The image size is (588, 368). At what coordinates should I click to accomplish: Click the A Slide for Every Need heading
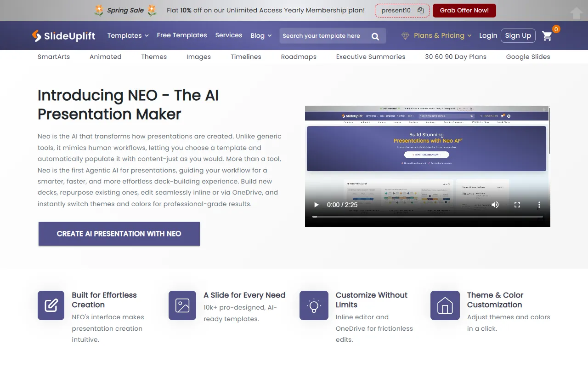click(x=244, y=295)
